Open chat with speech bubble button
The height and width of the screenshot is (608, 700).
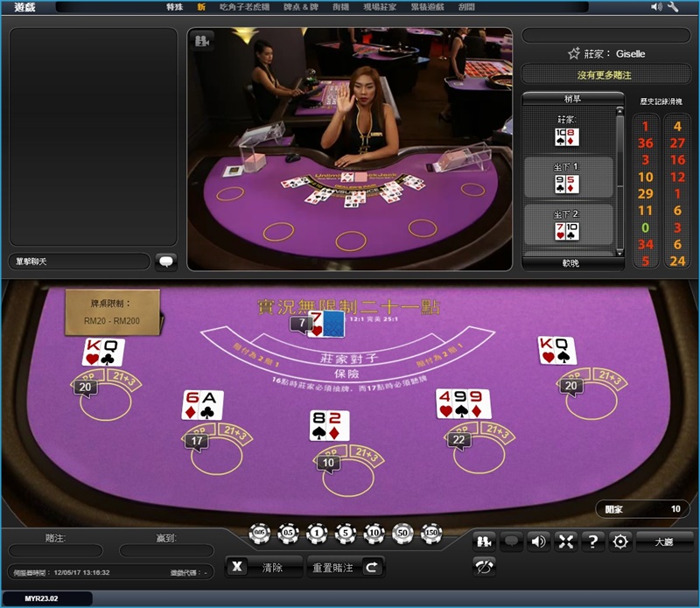(x=166, y=262)
